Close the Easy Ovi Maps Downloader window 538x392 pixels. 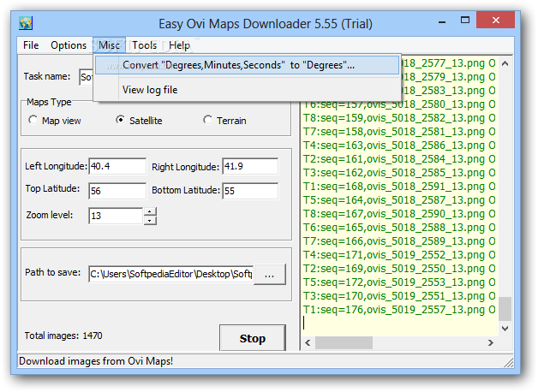(495, 20)
